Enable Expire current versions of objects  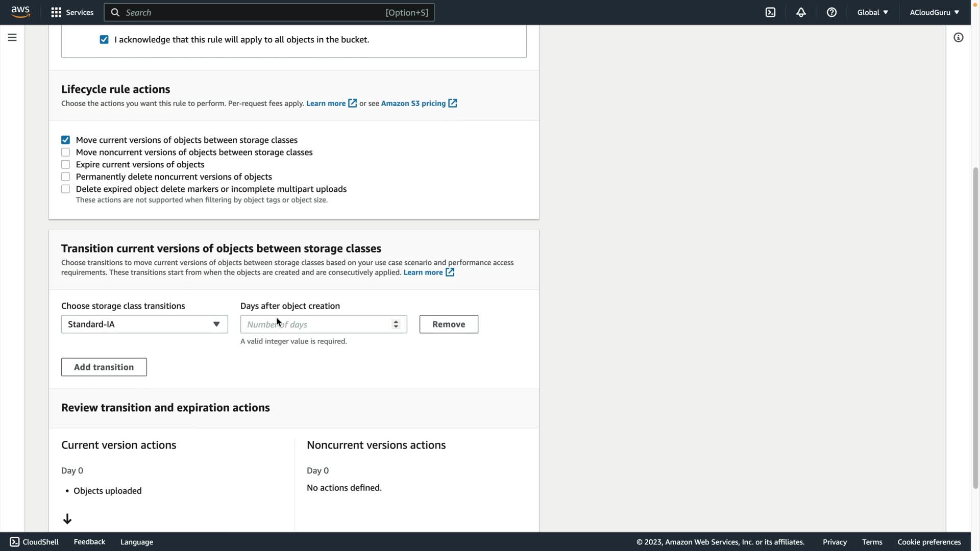65,164
